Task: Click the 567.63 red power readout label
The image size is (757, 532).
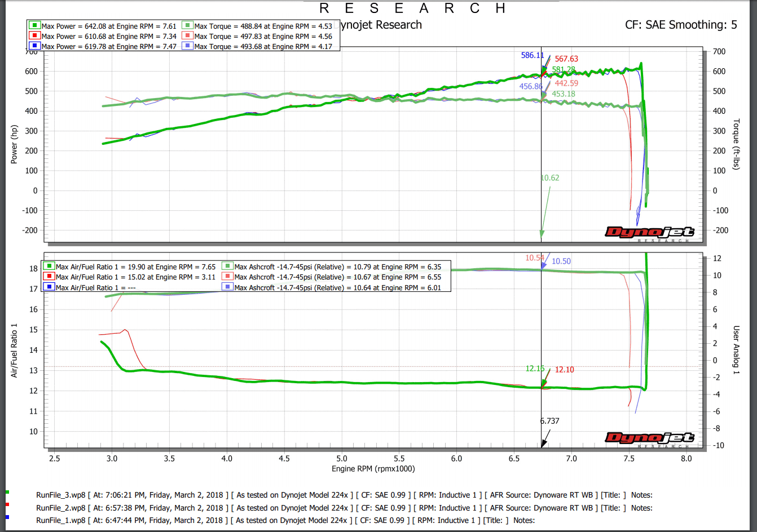Action: 566,59
